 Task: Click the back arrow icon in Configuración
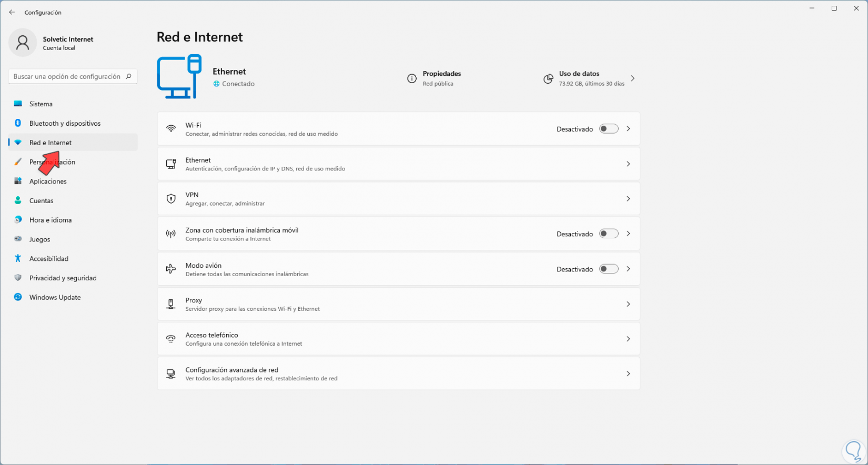(12, 12)
